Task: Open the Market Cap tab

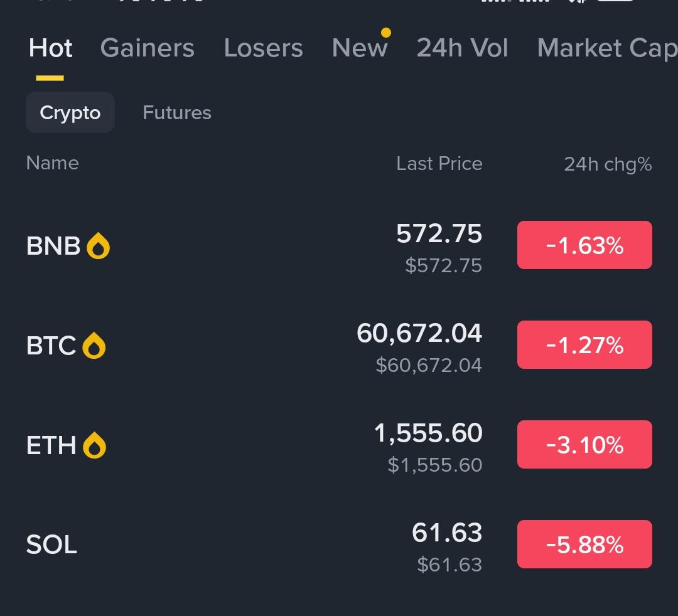Action: 607,48
